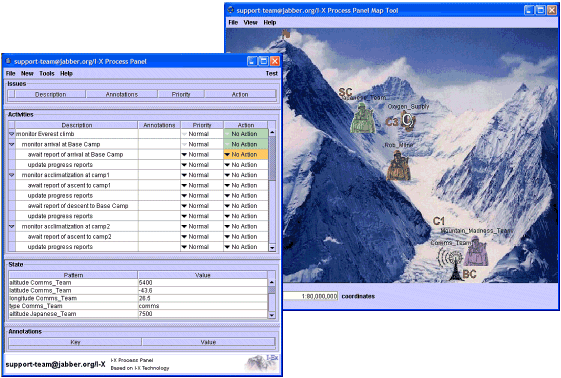Viewport: 561px width, 378px height.
Task: Click the Activities table vertical scrollbar down arrow
Action: click(x=272, y=247)
